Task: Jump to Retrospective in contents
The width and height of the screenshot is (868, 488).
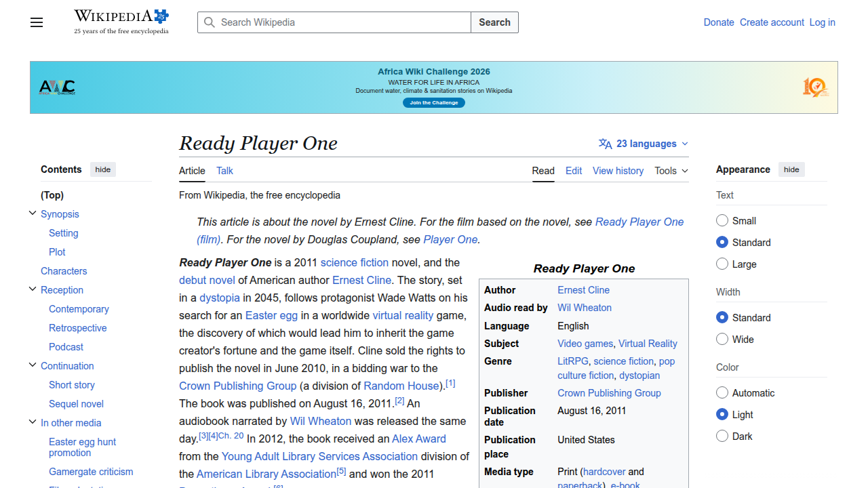Action: point(78,328)
